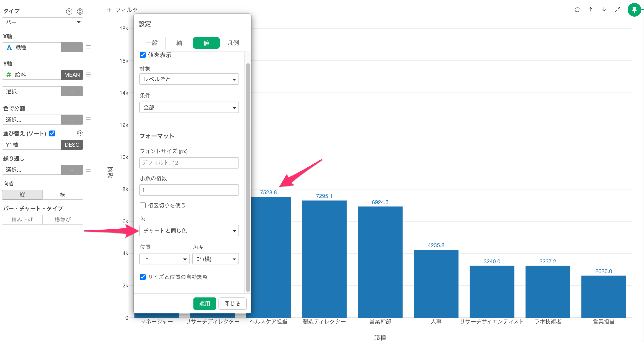This screenshot has width=644, height=343.
Task: Expand chart to full screen icon
Action: [x=617, y=10]
